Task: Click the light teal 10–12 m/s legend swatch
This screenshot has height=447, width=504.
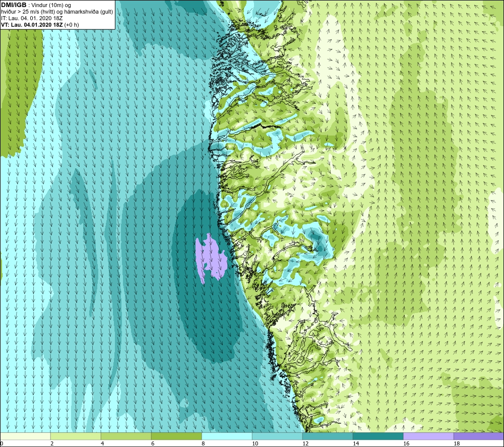Action: click(277, 436)
